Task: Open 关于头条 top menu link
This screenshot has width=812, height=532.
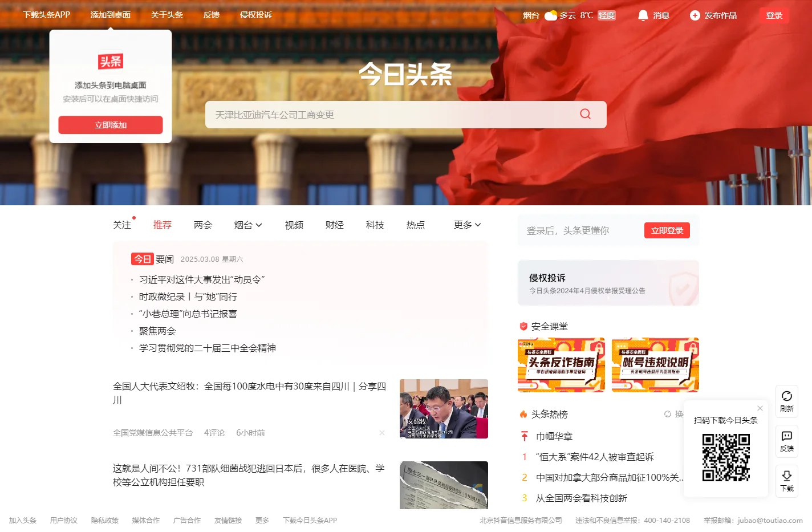Action: point(167,15)
